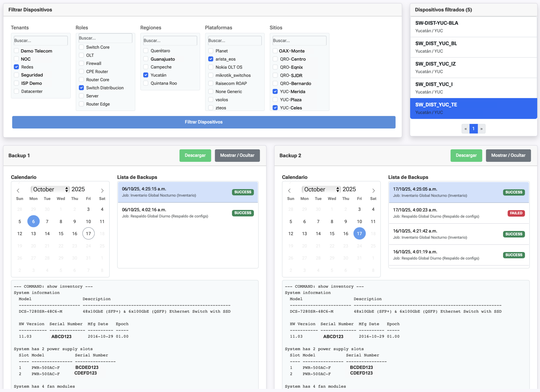Screen dimensions: 540x392
Task: Open next page of filtered devices
Action: (481, 129)
